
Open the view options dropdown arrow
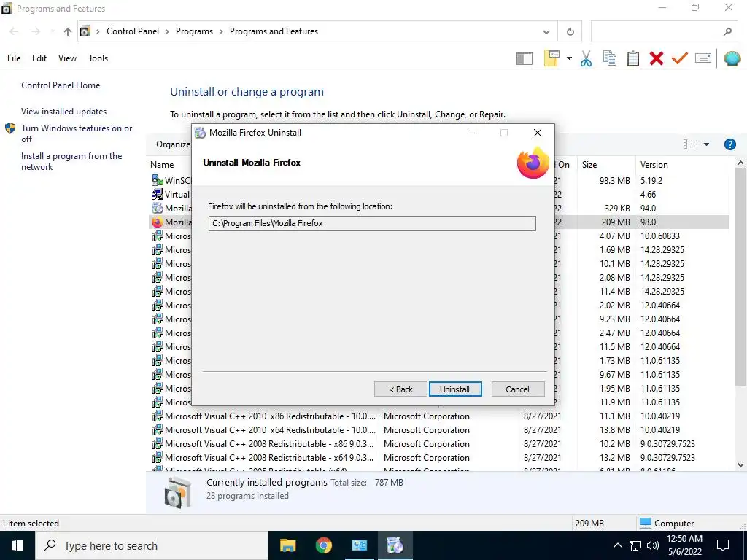[706, 144]
